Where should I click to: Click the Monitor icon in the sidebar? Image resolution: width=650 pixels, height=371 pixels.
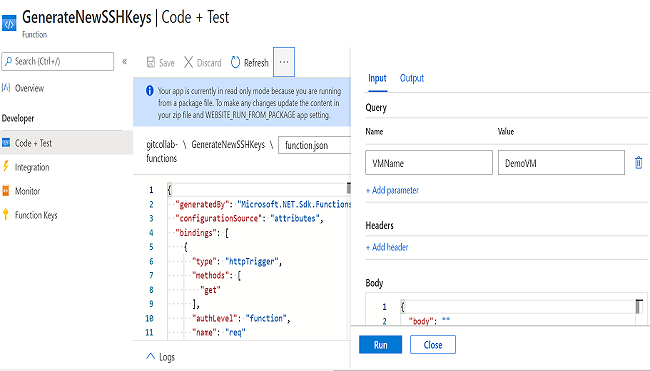[5, 191]
